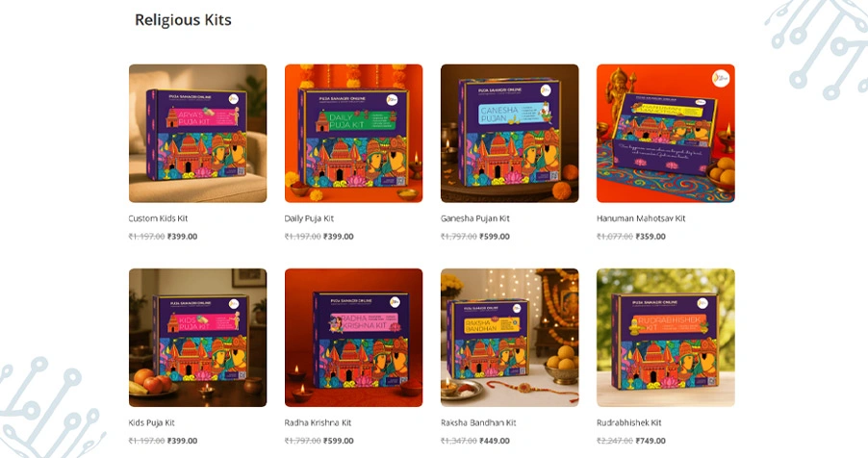
Task: Click the Kids Puja Kit title link
Action: click(152, 422)
